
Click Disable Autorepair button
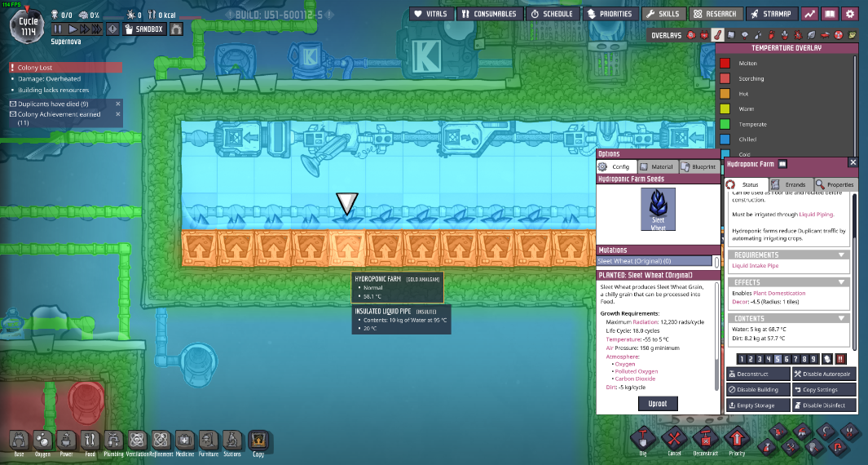point(824,374)
